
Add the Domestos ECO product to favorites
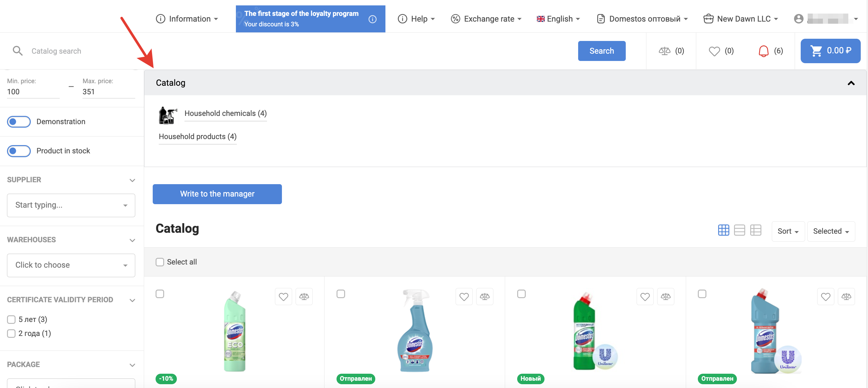[283, 297]
